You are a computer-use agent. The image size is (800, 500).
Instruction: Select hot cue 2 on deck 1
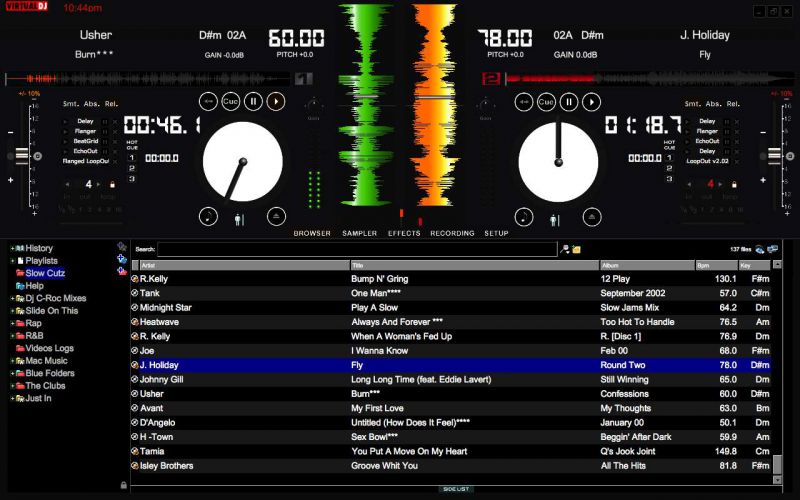[x=132, y=168]
